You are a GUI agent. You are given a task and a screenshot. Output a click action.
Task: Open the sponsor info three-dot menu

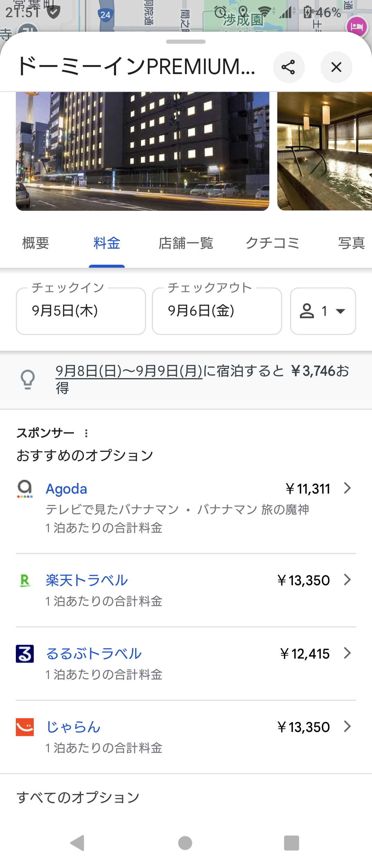86,433
